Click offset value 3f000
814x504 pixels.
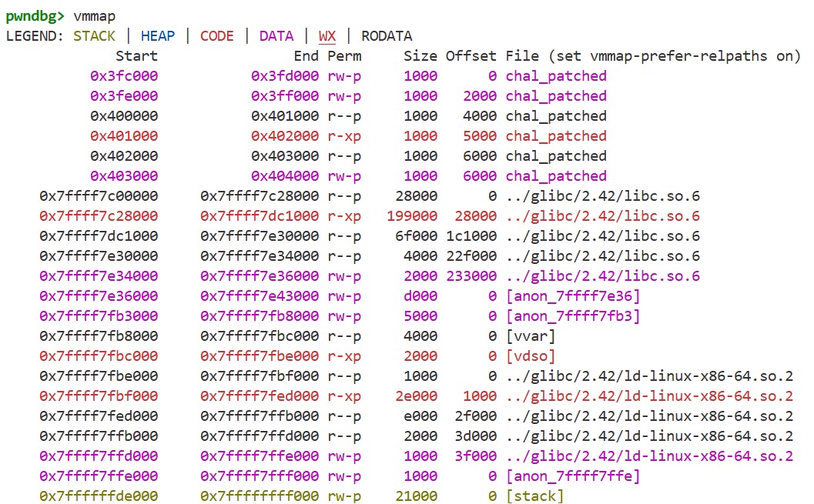[x=475, y=456]
